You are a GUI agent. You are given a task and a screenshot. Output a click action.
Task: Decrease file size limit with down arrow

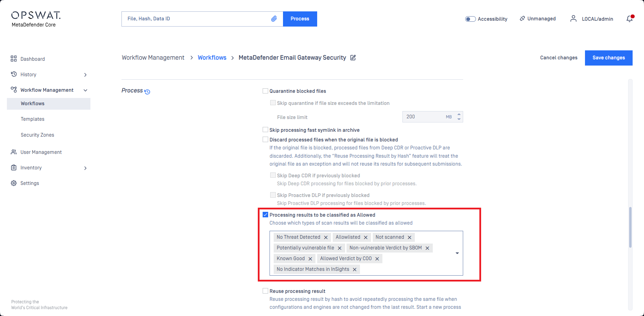[459, 119]
